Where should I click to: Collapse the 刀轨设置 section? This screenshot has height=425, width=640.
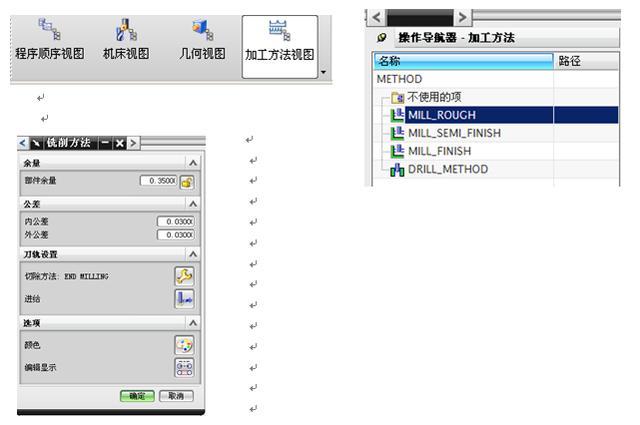(x=193, y=254)
